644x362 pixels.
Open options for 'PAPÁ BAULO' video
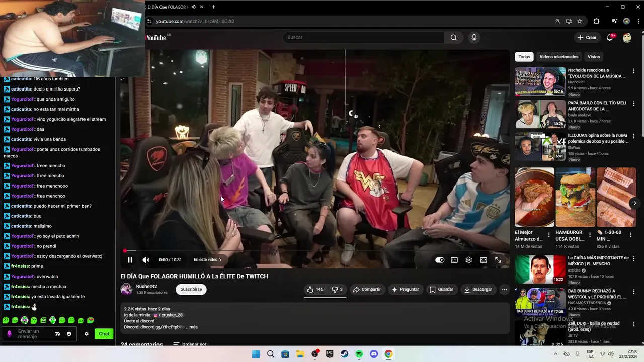633,104
